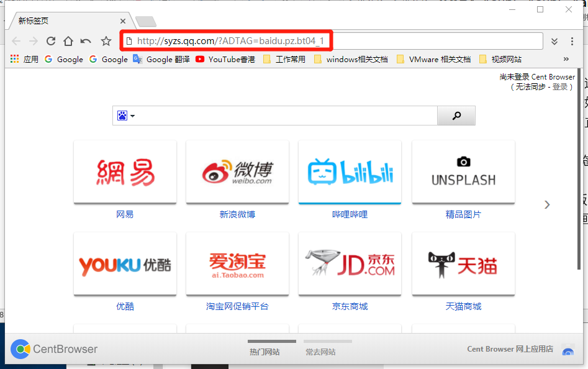
Task: Click the 哔哩哔哩 caption link
Action: tap(350, 214)
